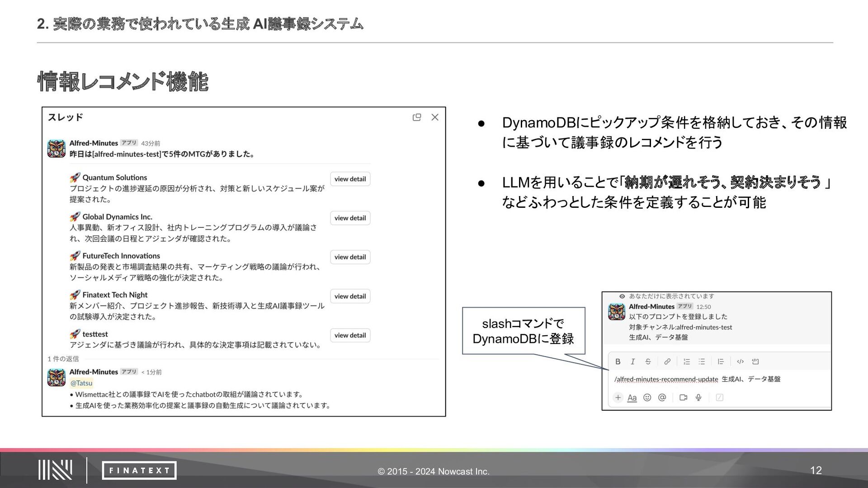Toggle italic formatting in message composer
The height and width of the screenshot is (488, 868).
tap(632, 361)
